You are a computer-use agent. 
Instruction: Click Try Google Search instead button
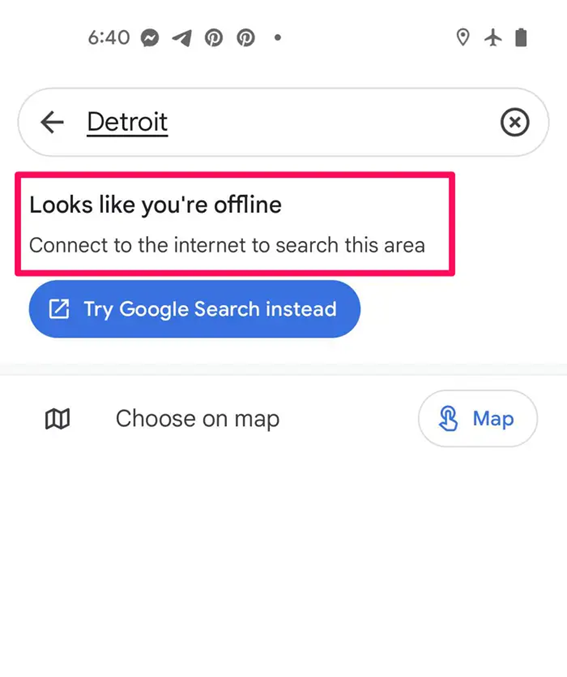tap(194, 309)
